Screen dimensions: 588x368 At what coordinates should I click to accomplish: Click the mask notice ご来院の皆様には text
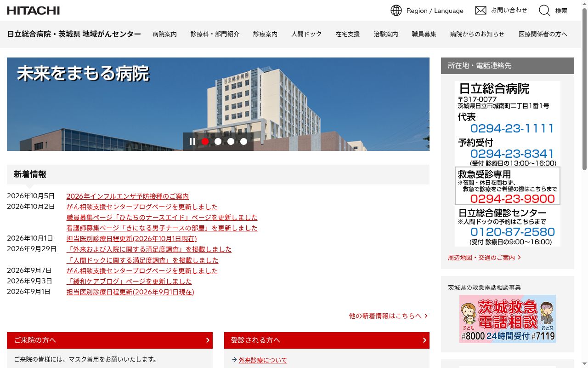(x=85, y=359)
